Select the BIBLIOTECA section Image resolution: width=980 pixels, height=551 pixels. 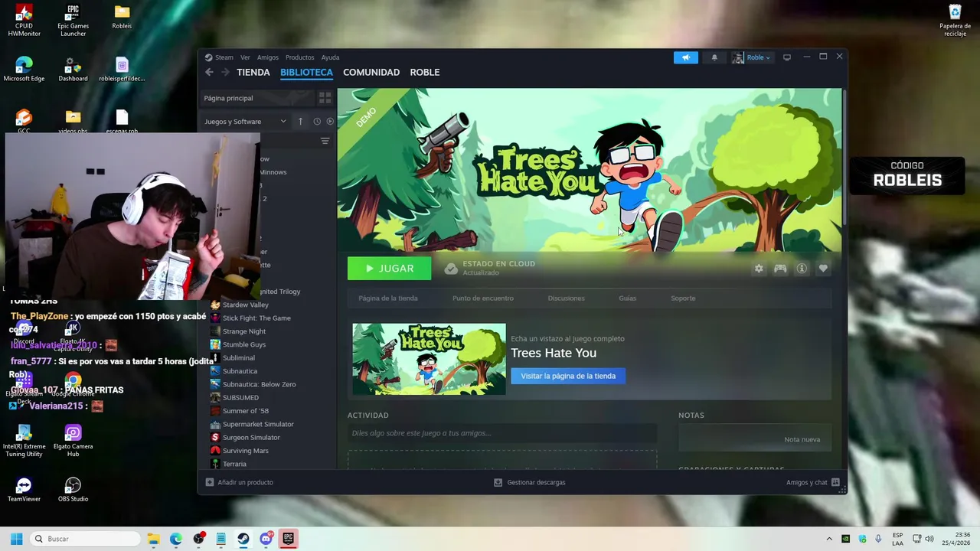pyautogui.click(x=306, y=72)
